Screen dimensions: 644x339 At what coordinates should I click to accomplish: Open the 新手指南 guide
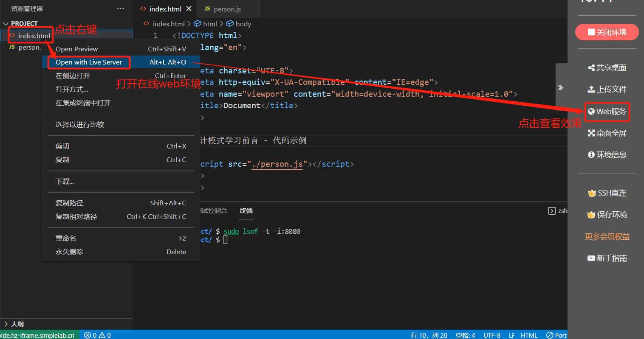[607, 258]
